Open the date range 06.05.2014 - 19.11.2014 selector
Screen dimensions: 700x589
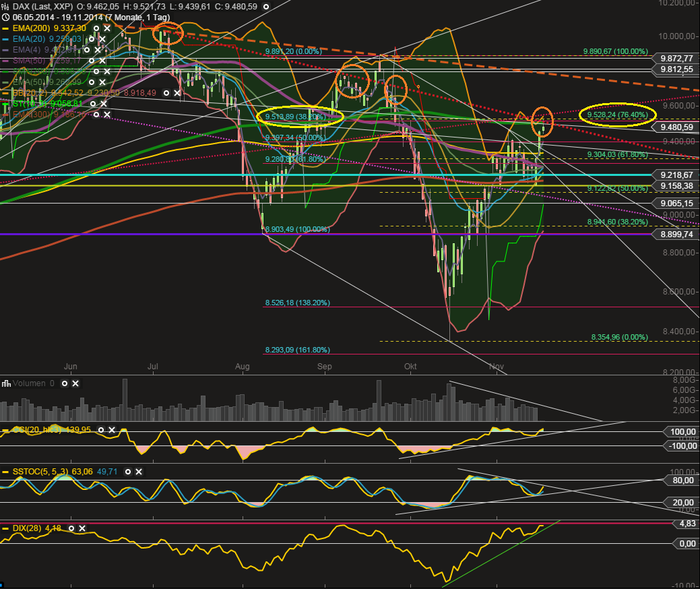point(91,18)
